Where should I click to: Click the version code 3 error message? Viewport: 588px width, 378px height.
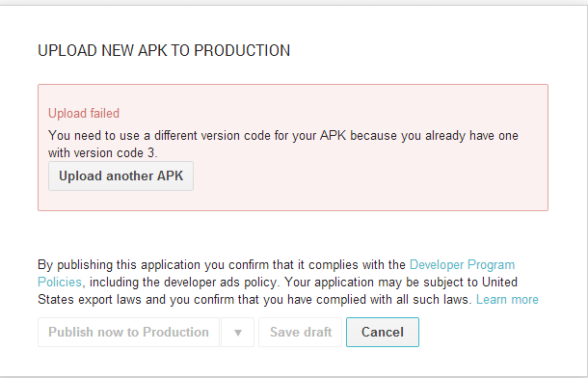(x=283, y=144)
